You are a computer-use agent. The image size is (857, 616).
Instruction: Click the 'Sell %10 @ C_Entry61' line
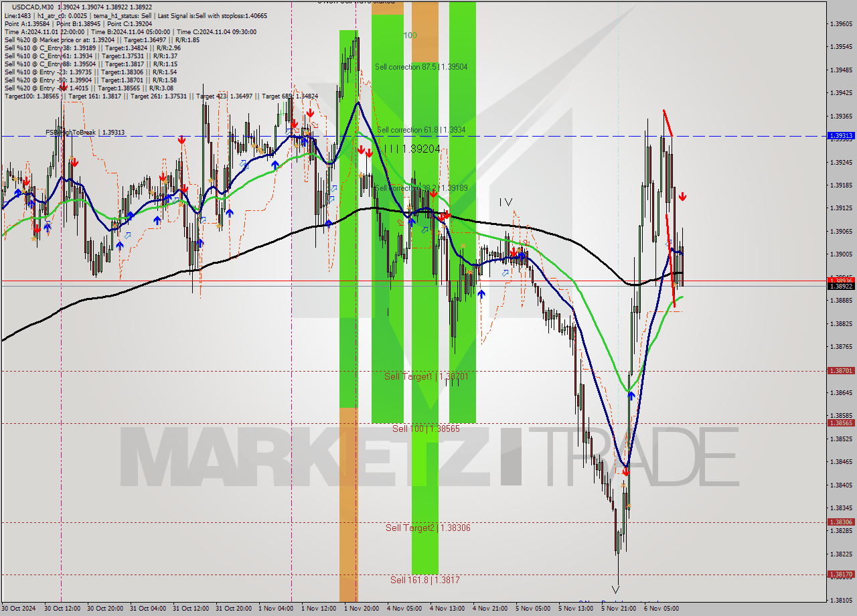pyautogui.click(x=90, y=56)
